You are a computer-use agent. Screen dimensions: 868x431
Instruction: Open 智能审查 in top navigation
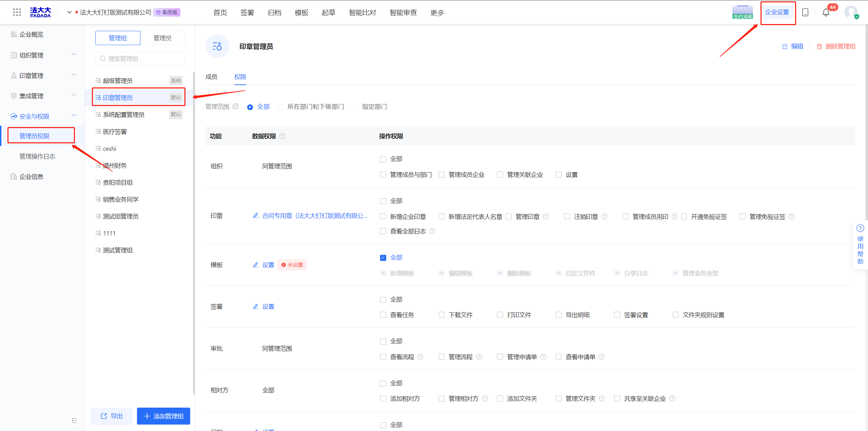(403, 13)
